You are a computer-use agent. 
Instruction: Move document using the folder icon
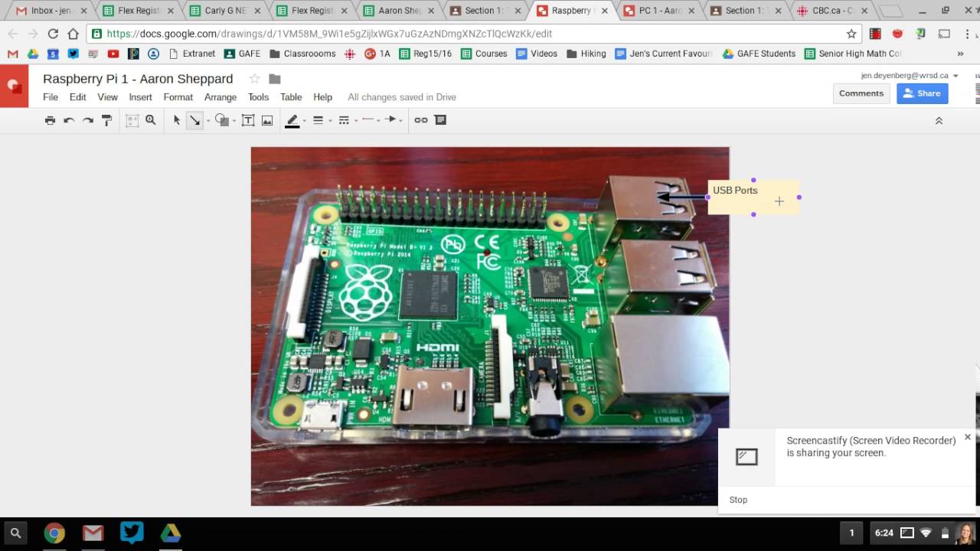tap(275, 79)
